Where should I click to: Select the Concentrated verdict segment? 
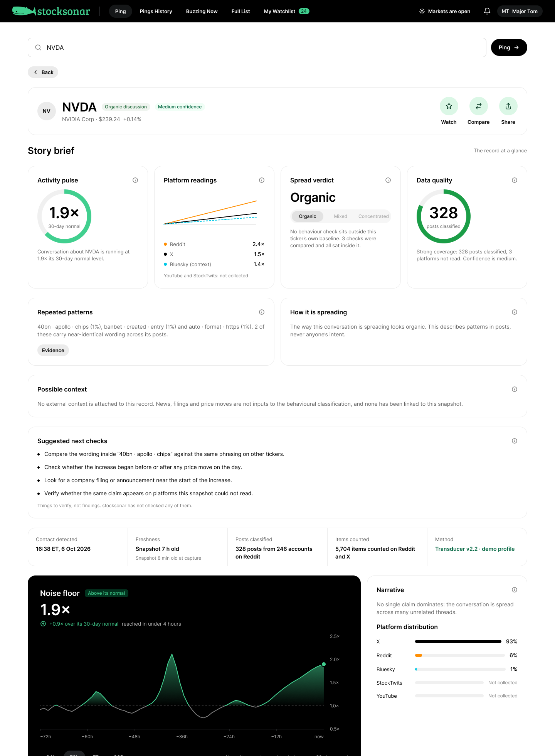click(373, 216)
